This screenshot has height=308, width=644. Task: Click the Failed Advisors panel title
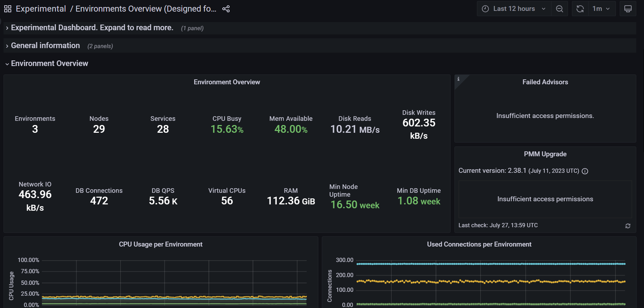[545, 82]
